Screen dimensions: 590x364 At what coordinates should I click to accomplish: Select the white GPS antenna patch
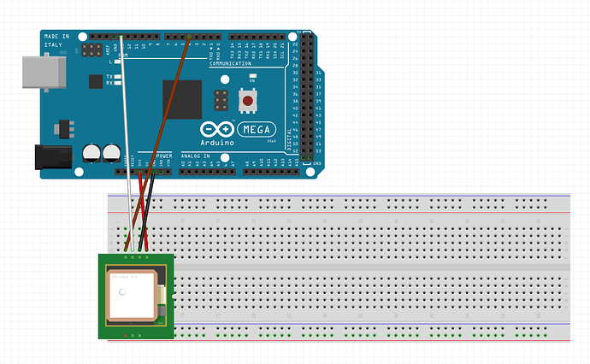pyautogui.click(x=132, y=296)
